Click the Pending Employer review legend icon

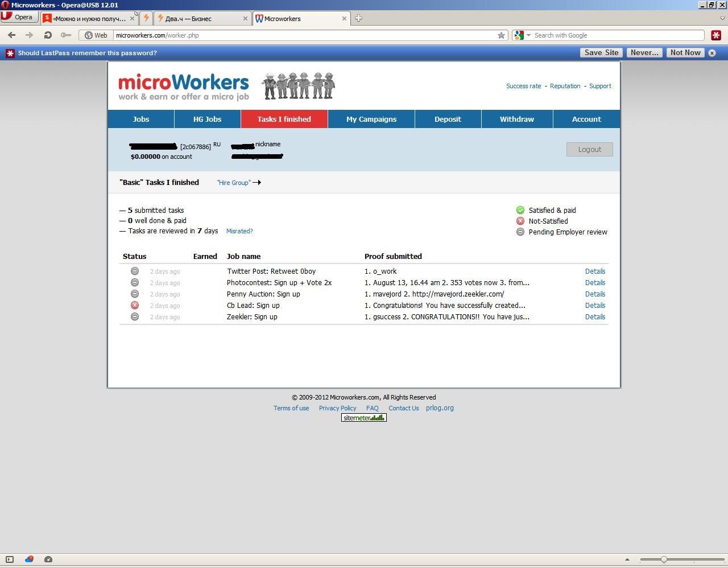coord(520,232)
